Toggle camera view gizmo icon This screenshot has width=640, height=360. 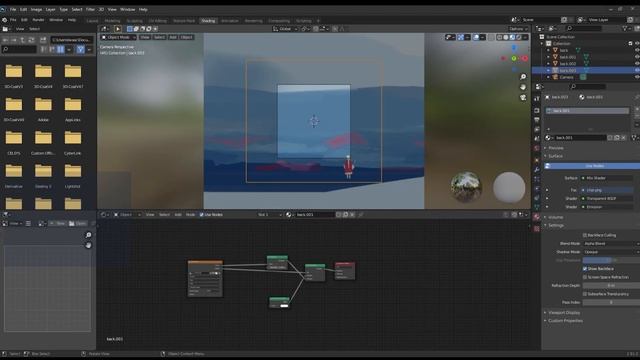point(523,98)
